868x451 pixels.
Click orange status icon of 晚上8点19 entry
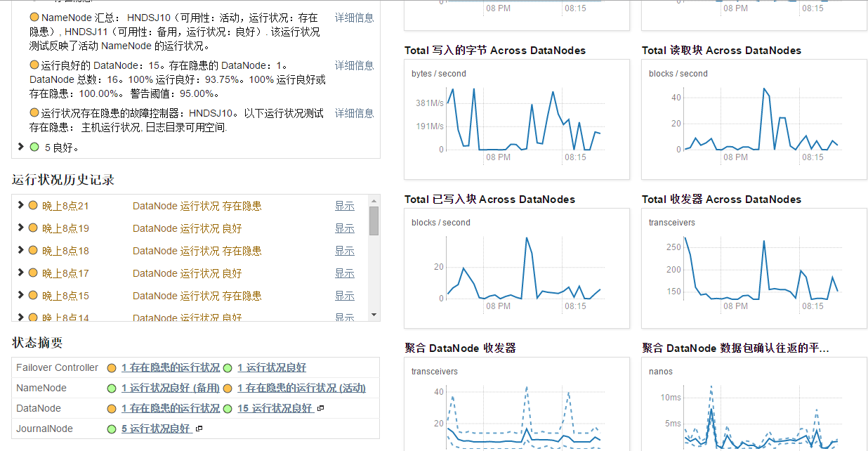(33, 228)
